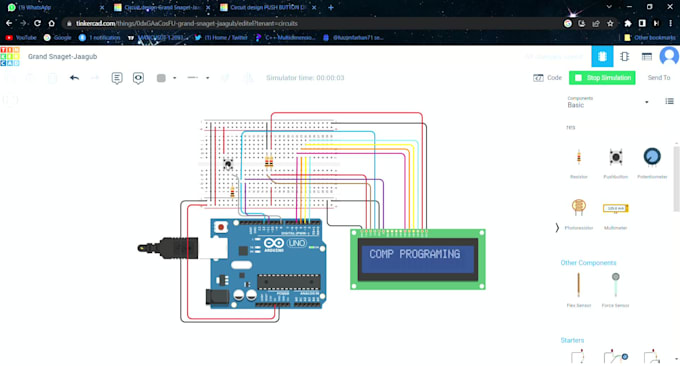
Task: Click the Send To button
Action: [659, 78]
